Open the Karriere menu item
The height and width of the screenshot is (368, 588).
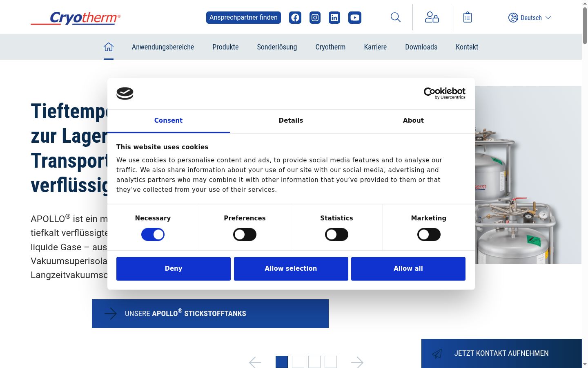375,47
